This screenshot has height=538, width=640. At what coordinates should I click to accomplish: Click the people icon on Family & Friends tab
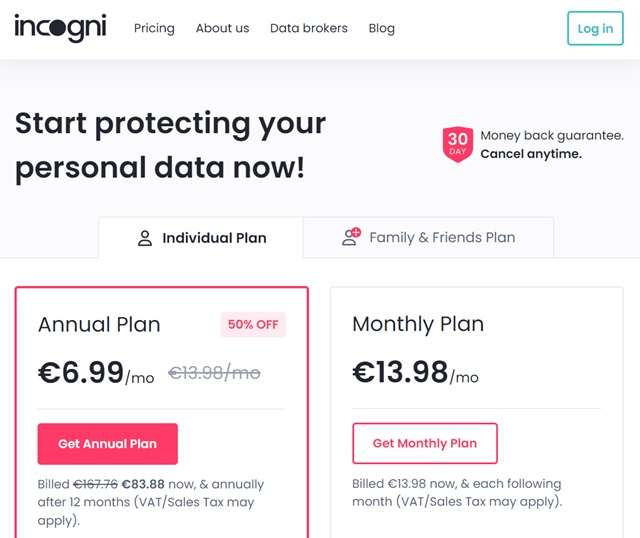[x=350, y=237]
